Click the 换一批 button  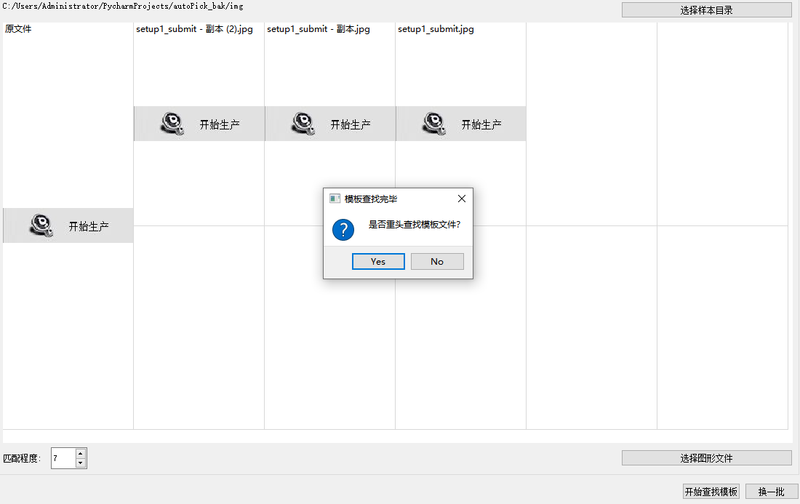click(x=771, y=492)
